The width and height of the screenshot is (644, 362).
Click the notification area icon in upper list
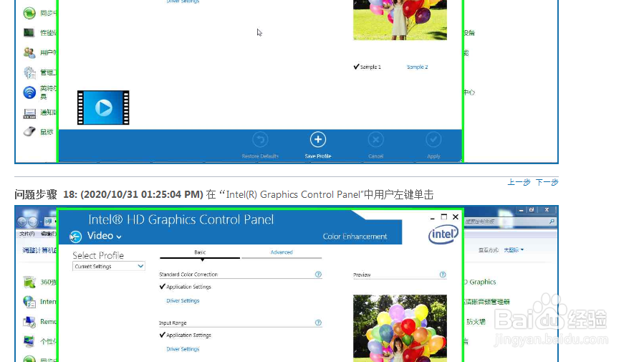pos(29,113)
